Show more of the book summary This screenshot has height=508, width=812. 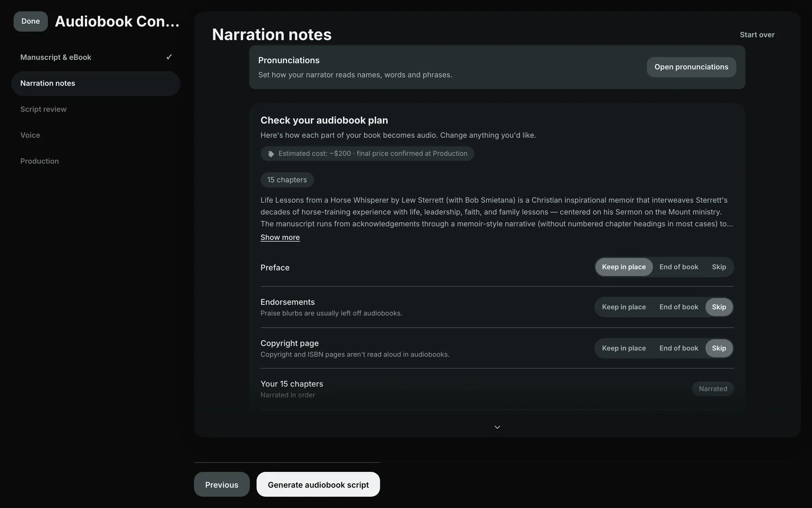[280, 238]
